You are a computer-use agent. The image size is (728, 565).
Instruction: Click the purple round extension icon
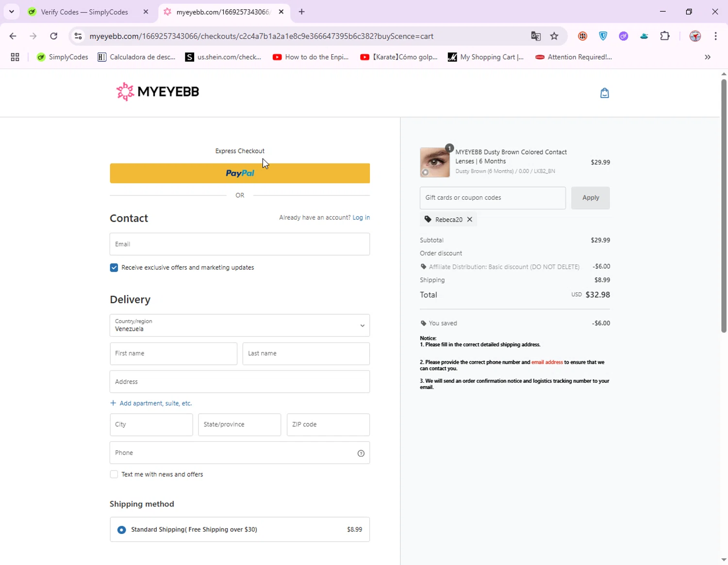tap(624, 36)
